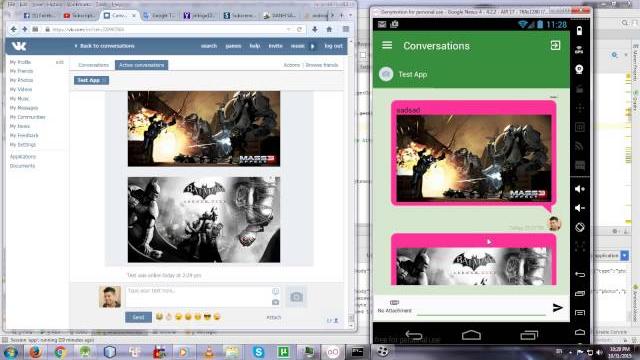Open Mass Effect 3 image in VK
Screen dimensions: 640x360
(x=204, y=129)
